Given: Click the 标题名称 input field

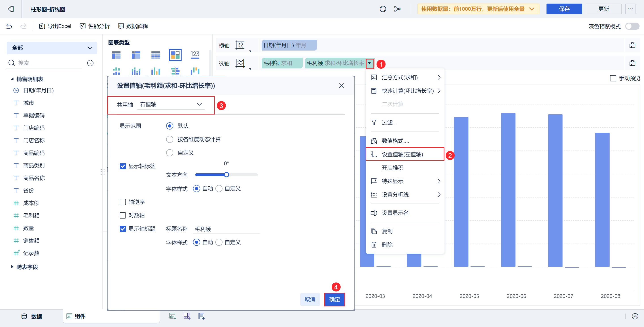Looking at the screenshot, I should [226, 229].
